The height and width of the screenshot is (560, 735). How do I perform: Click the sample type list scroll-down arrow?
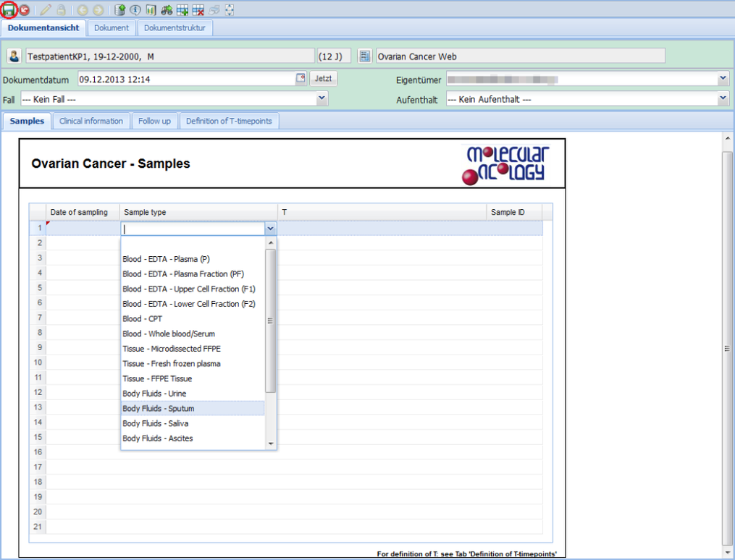point(271,444)
